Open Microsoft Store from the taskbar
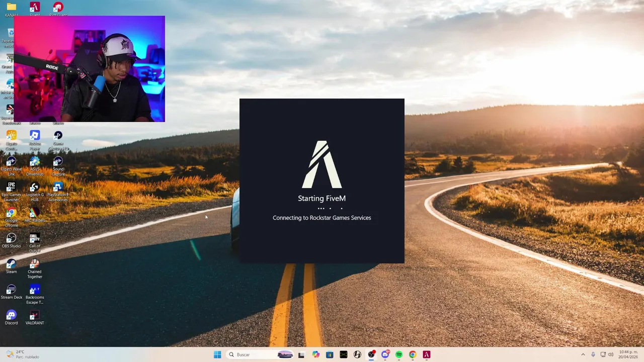 click(x=330, y=354)
